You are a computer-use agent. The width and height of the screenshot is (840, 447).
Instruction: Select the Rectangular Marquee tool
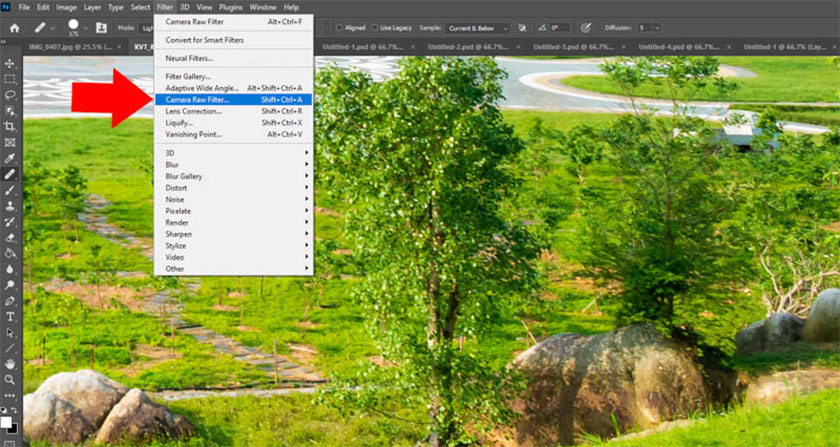(x=10, y=79)
